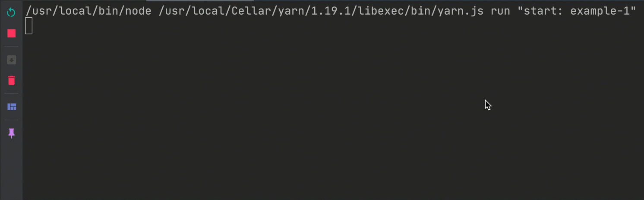Click the separator line above the pin icon
644x200 pixels.
11,120
